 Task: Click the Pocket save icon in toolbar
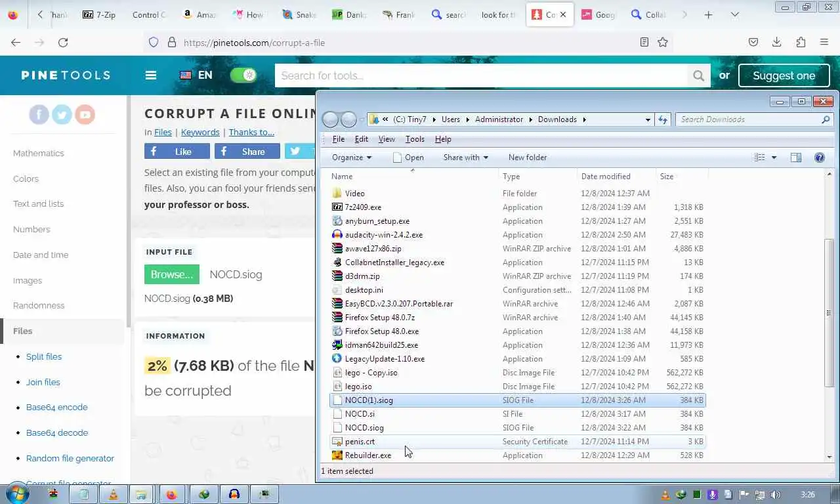(x=753, y=43)
